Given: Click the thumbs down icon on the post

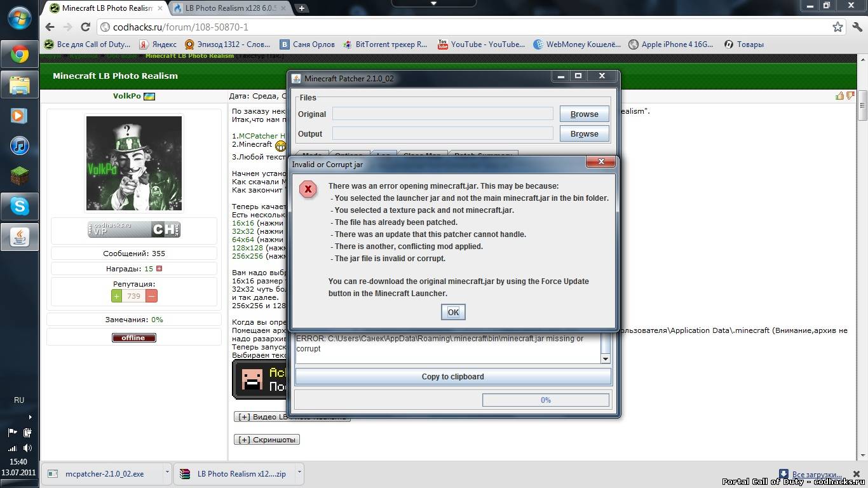Looking at the screenshot, I should point(850,96).
